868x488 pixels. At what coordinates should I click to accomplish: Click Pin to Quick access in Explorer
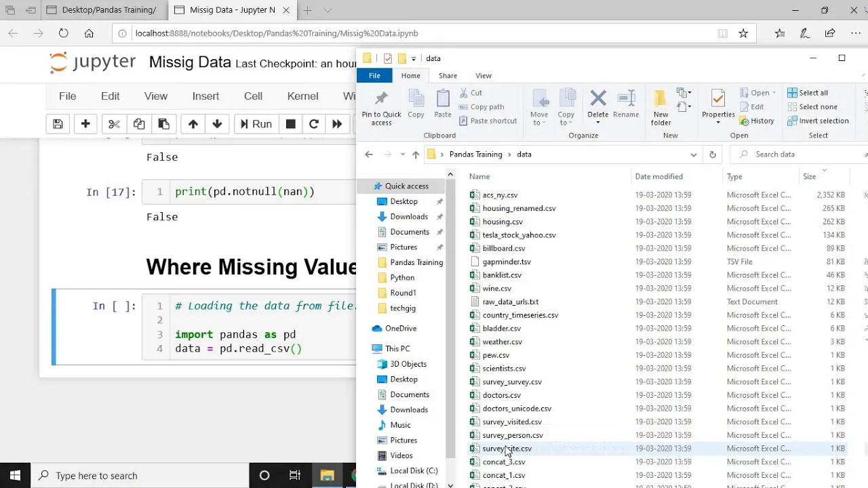click(381, 108)
